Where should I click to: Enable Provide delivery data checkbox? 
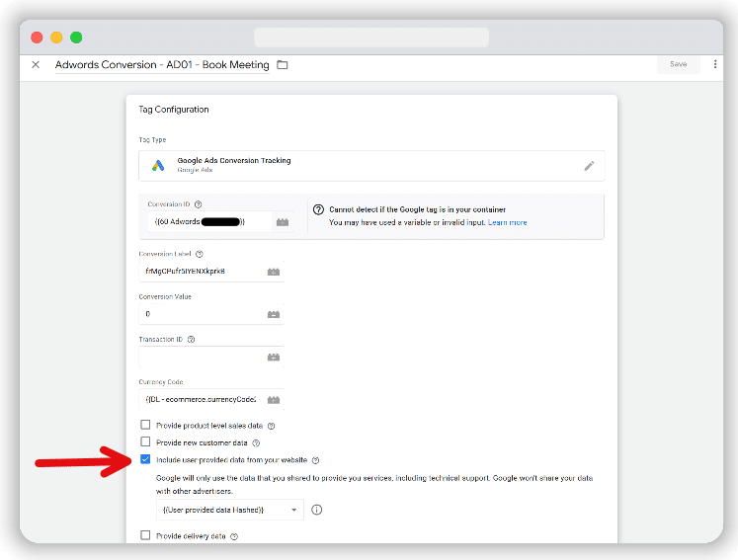pos(145,535)
